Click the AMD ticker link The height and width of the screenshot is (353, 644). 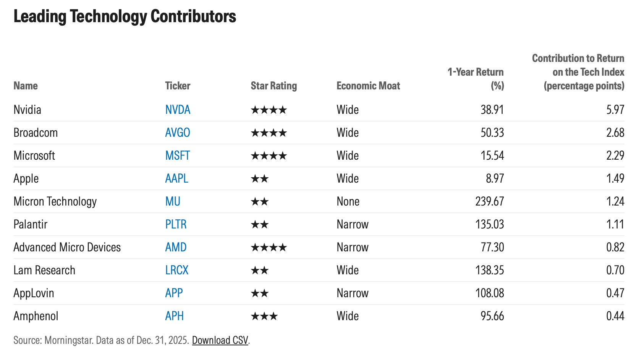pyautogui.click(x=176, y=247)
